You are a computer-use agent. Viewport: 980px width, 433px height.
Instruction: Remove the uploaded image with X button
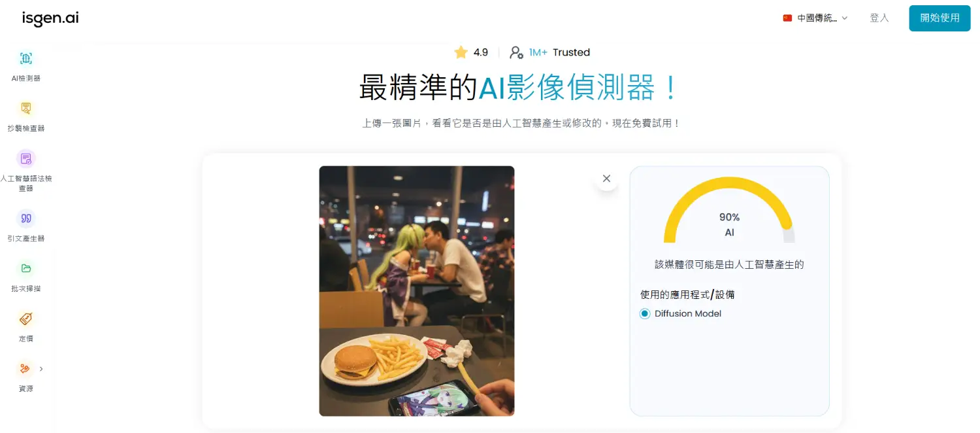tap(606, 179)
